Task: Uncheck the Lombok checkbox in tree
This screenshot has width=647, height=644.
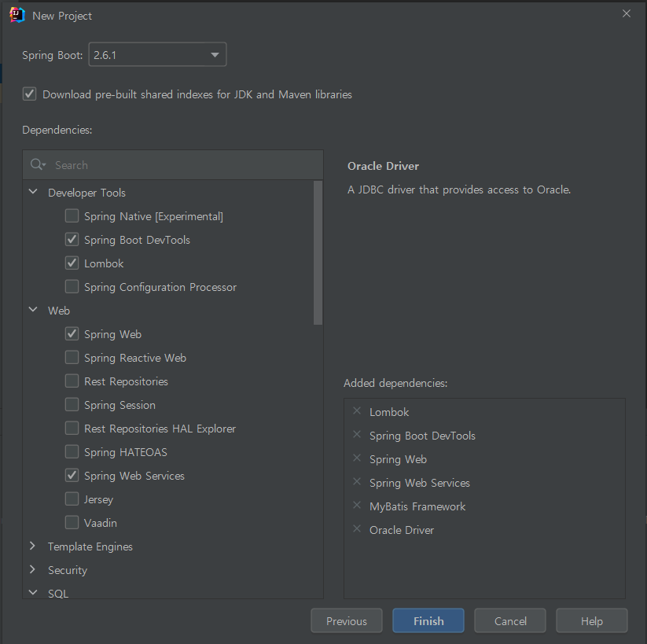Action: [x=72, y=263]
